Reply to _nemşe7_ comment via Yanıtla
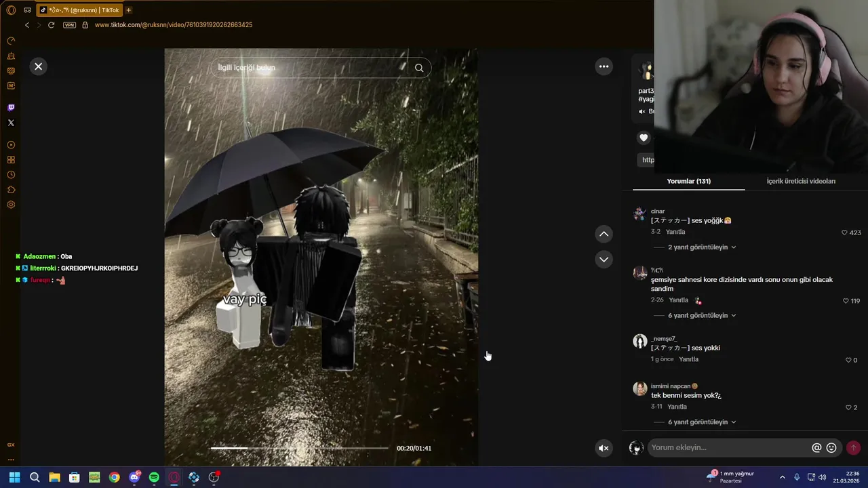The image size is (868, 488). tap(689, 359)
